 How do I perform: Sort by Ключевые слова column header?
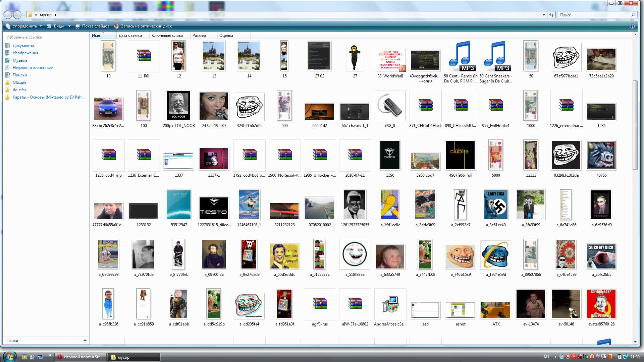point(170,36)
